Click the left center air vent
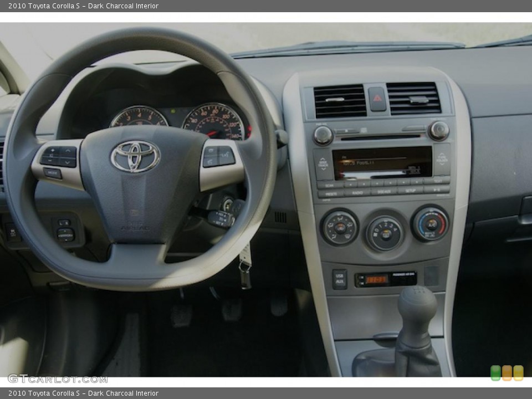Viewport: 532px width, 399px height. [x=340, y=101]
